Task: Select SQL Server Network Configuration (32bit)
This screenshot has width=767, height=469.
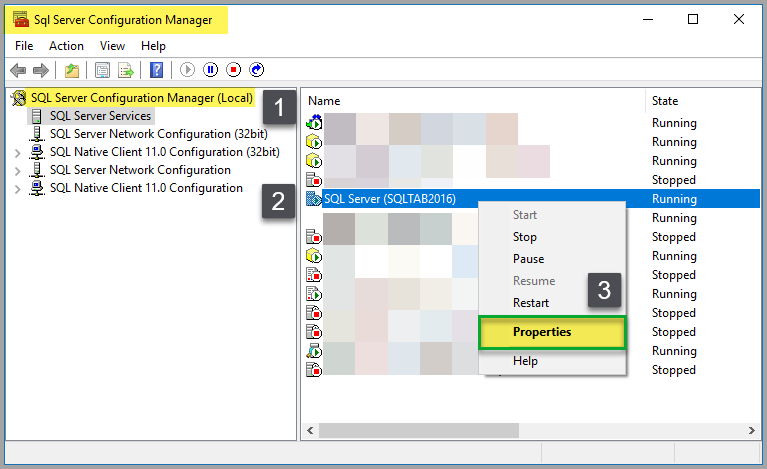Action: 158,134
